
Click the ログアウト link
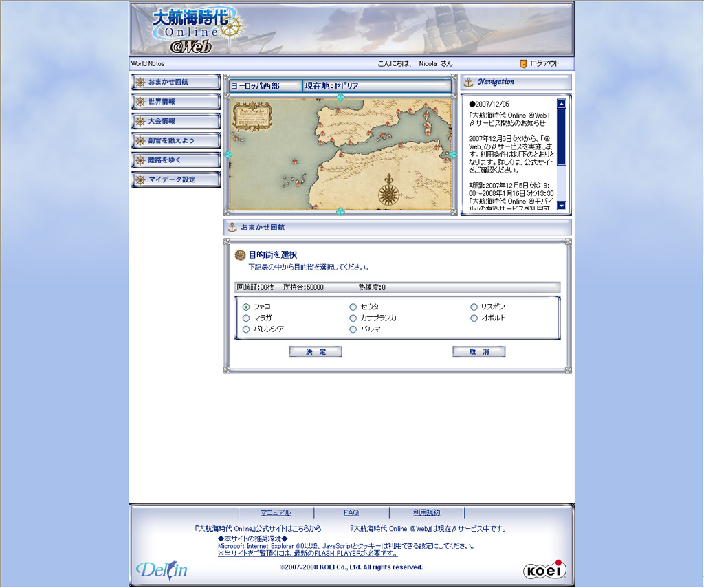tap(544, 64)
